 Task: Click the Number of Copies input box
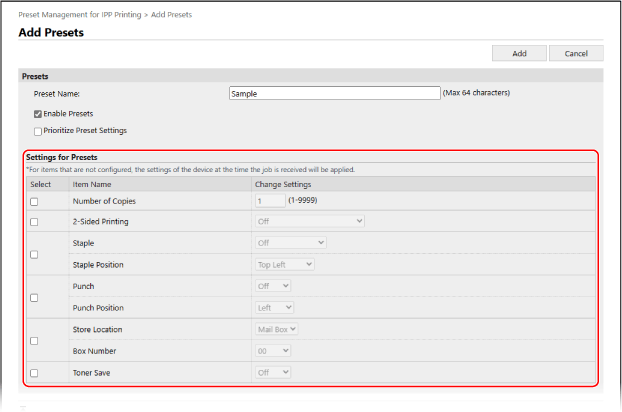tap(270, 201)
